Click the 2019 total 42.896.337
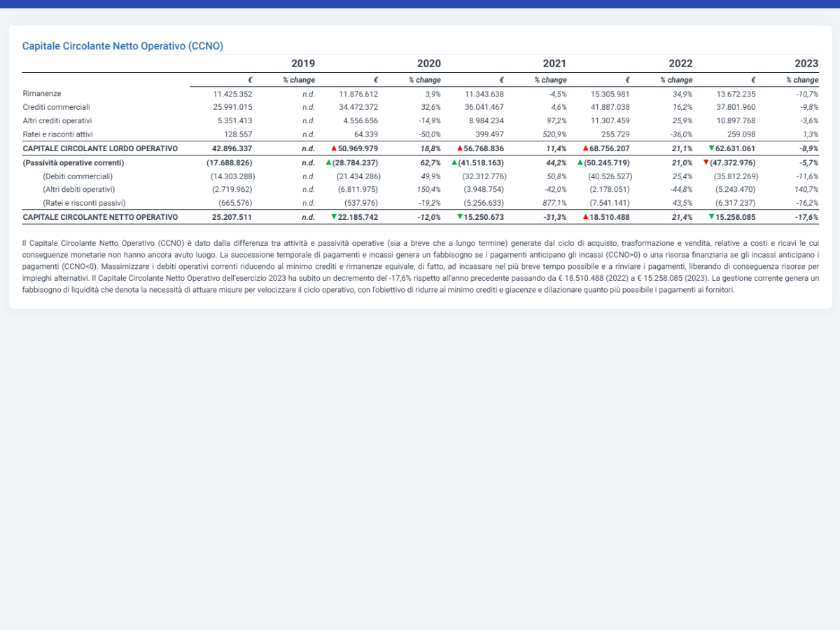Screen dimensions: 840x630 (x=232, y=148)
